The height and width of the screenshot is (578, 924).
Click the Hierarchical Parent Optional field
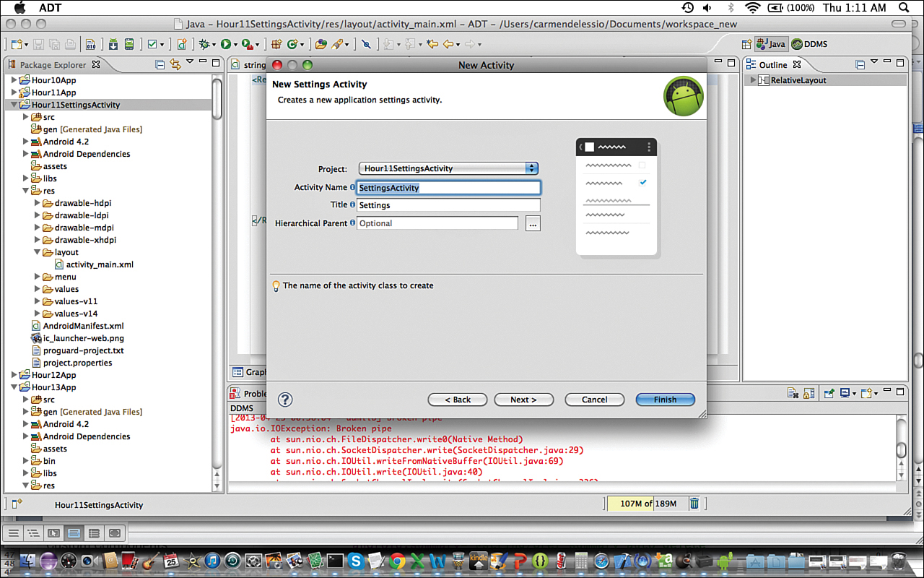click(x=437, y=223)
